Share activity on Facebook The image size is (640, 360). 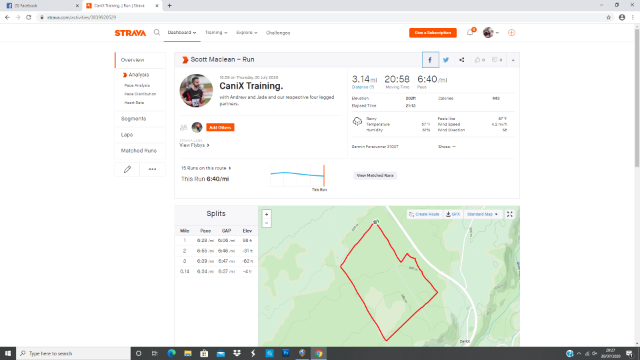(x=430, y=60)
